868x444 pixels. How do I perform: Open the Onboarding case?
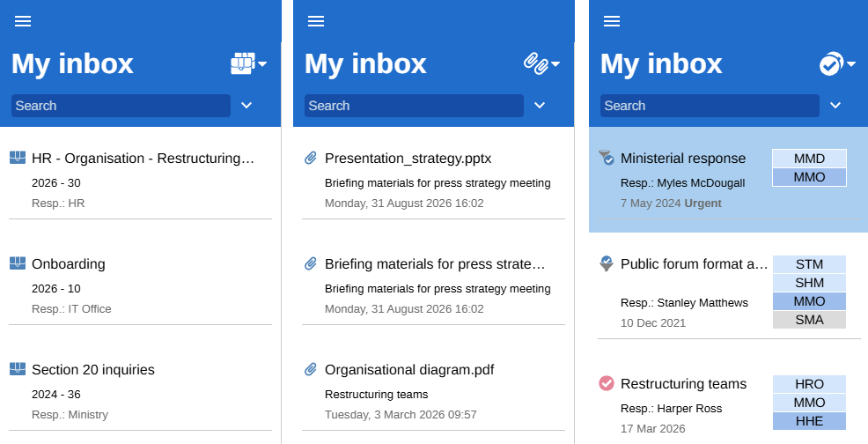[x=69, y=264]
